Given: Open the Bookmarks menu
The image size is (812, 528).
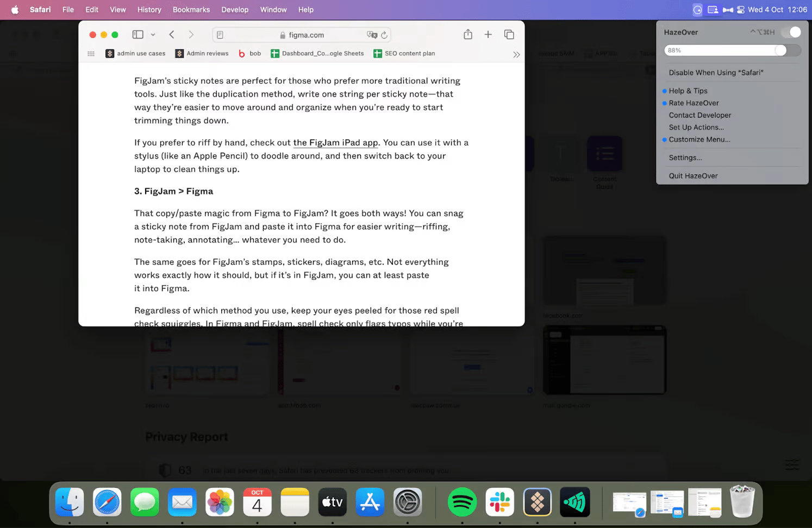Looking at the screenshot, I should [191, 10].
